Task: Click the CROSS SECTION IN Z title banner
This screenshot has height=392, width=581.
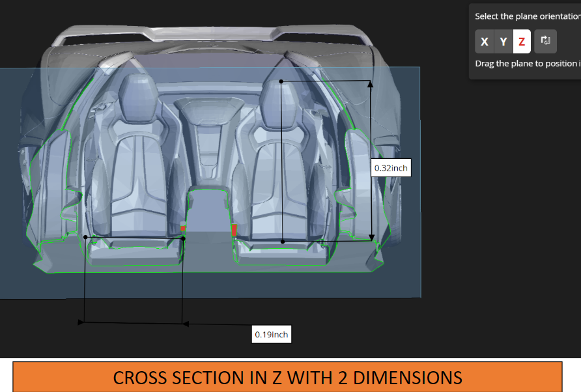Action: coord(289,378)
